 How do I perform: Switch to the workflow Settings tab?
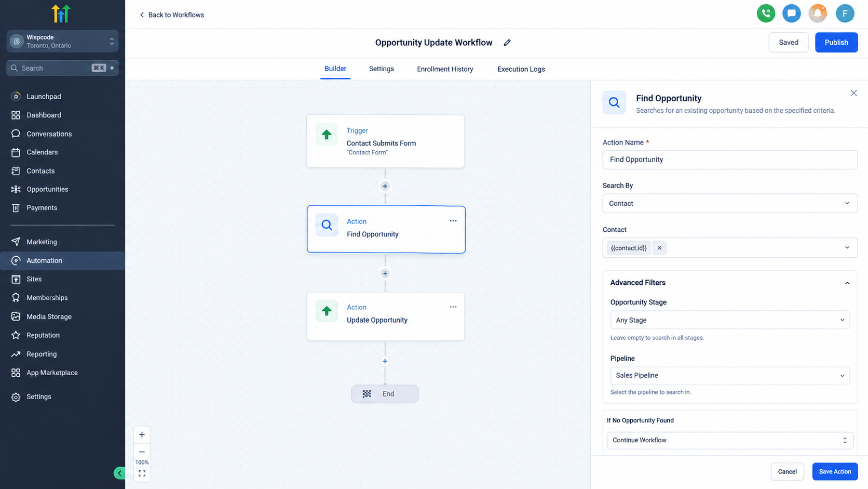pyautogui.click(x=382, y=69)
